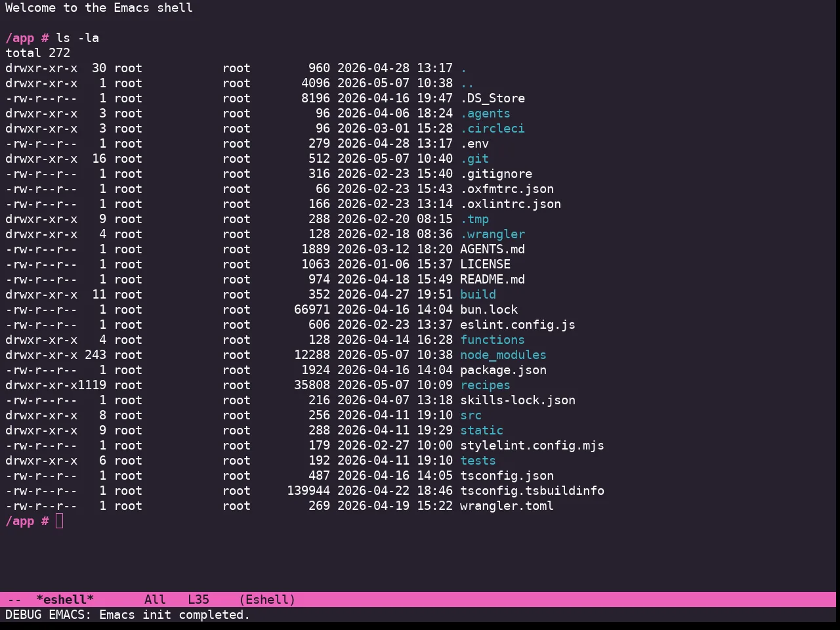This screenshot has height=630, width=840.
Task: Click the .circleci directory name
Action: point(493,129)
